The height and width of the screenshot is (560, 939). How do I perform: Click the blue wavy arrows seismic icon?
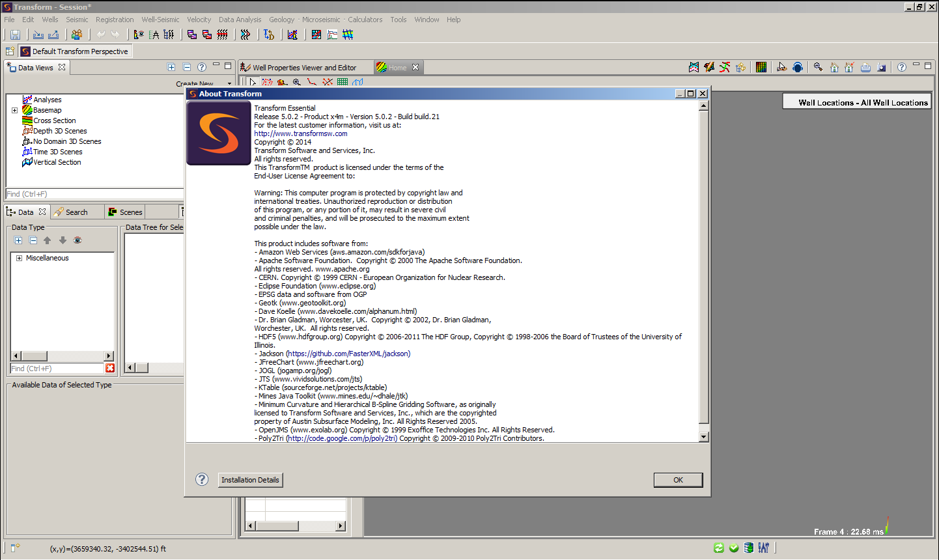point(245,35)
